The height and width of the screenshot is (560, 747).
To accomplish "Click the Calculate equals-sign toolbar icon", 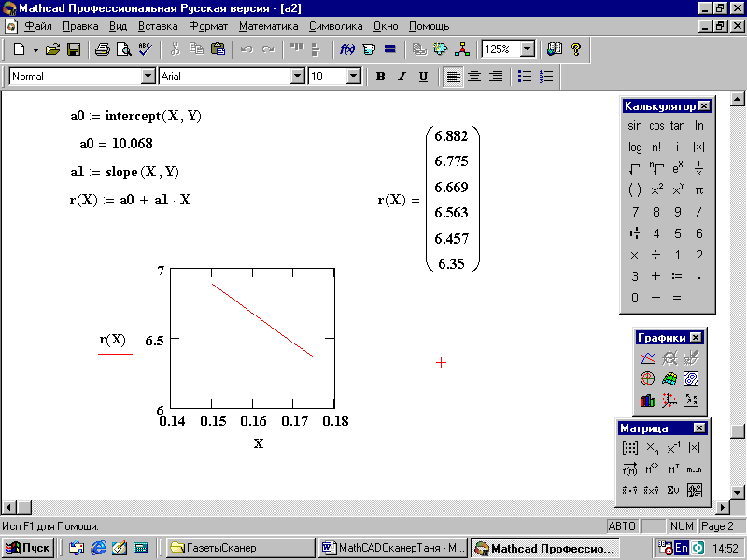I will tap(390, 49).
